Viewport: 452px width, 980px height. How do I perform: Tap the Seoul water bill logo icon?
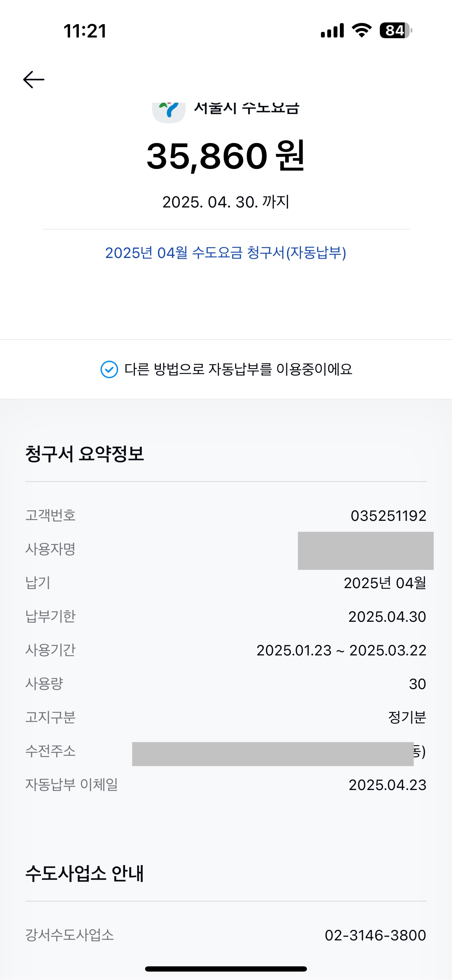pyautogui.click(x=169, y=112)
